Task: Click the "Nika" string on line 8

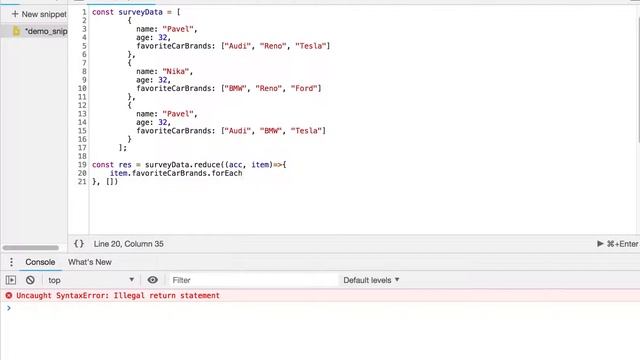Action: (x=176, y=71)
